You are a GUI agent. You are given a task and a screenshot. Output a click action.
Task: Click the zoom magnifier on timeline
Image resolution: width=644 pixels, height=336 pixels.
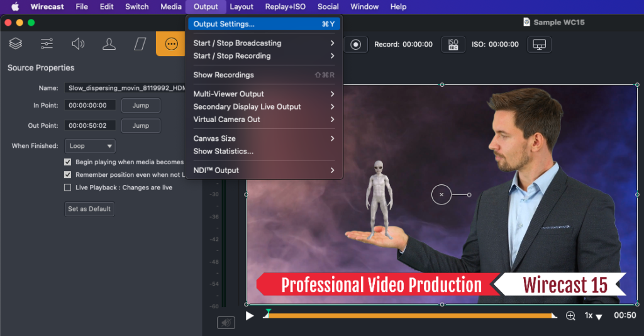[x=570, y=316]
